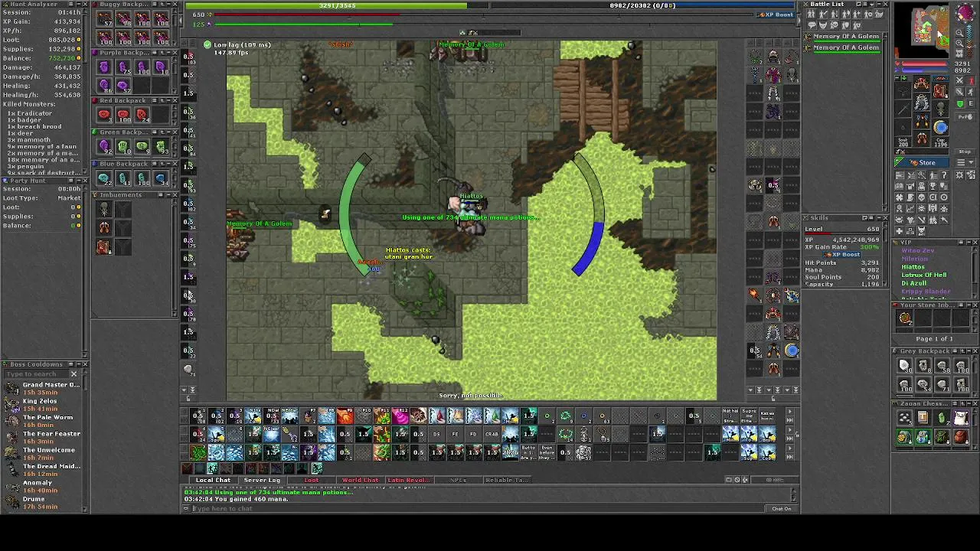Click The Pale Worm cooldown entry
Image resolution: width=980 pixels, height=551 pixels.
tap(42, 422)
